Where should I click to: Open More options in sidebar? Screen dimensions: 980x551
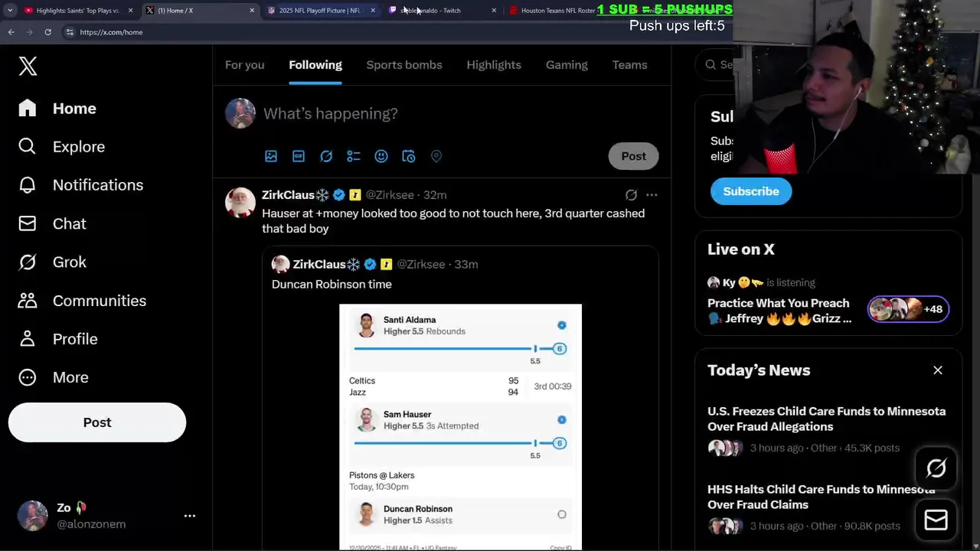coord(53,377)
